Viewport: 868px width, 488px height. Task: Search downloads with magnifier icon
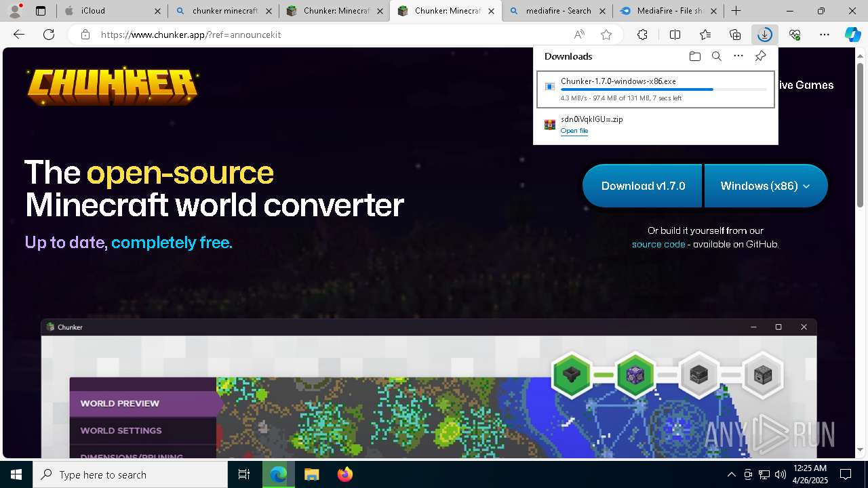pyautogui.click(x=716, y=56)
